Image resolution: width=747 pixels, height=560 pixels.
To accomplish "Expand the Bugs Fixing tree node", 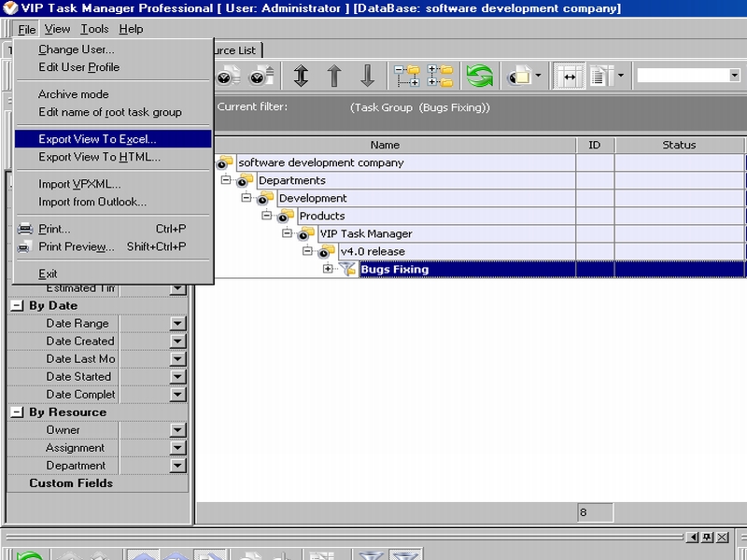I will tap(328, 269).
